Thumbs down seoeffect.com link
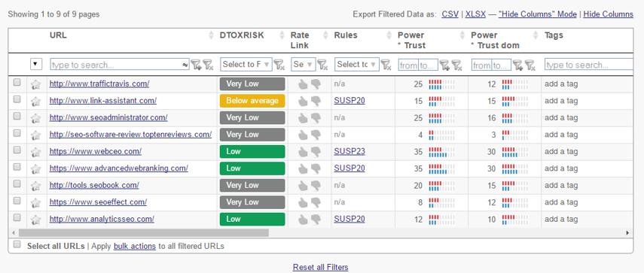 (316, 202)
